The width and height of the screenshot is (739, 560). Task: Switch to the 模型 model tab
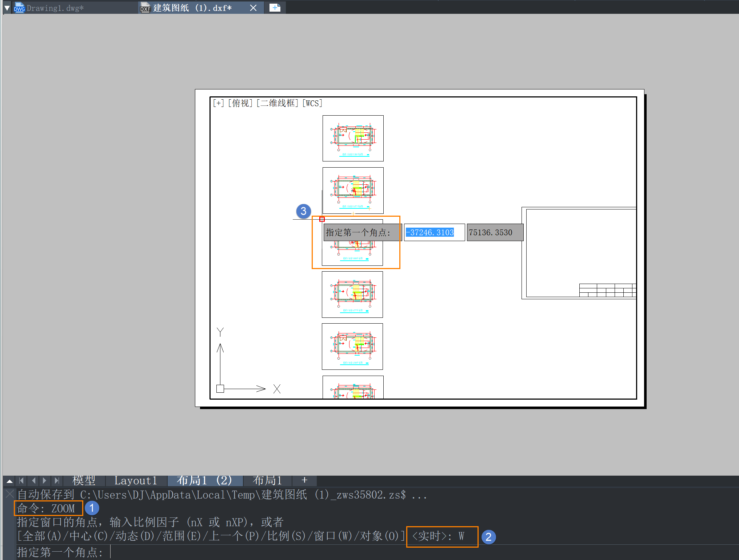click(84, 481)
